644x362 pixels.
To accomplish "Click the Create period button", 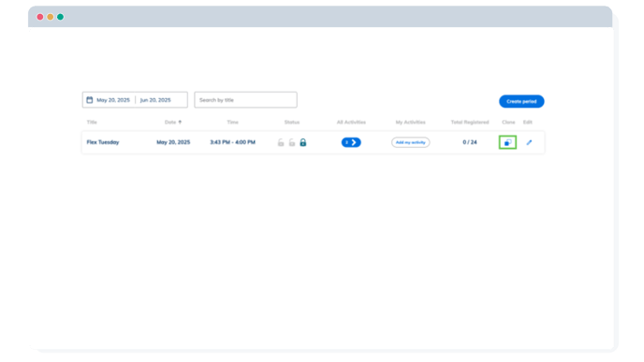I will 521,101.
